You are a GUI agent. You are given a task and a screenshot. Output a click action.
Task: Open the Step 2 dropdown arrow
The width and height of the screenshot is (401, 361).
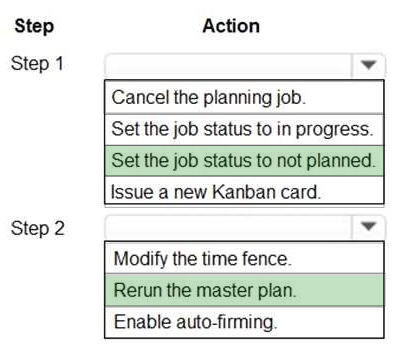(368, 227)
